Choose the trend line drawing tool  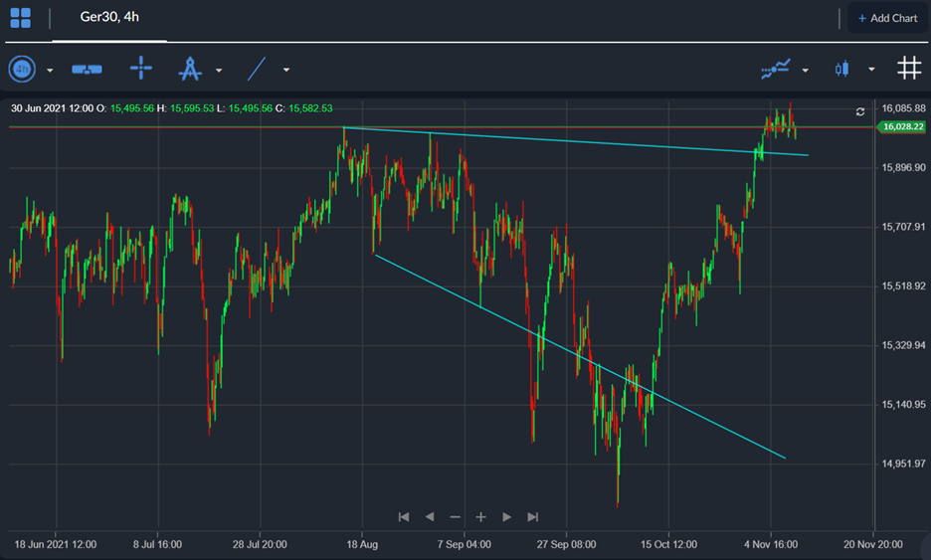[x=257, y=69]
